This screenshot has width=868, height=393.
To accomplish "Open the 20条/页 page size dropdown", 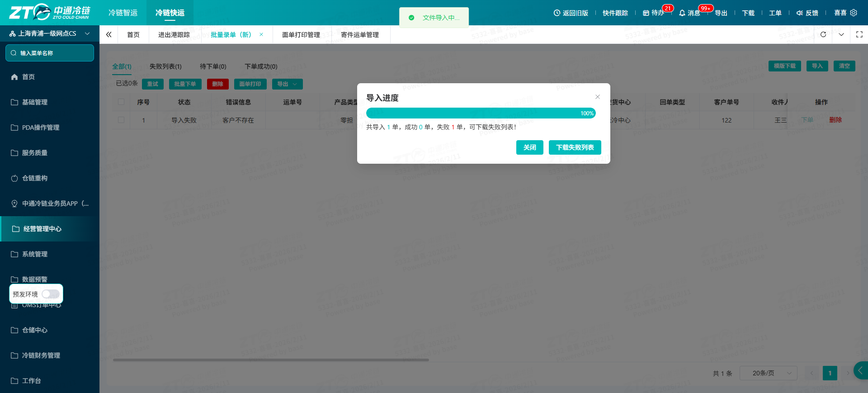I will click(769, 373).
